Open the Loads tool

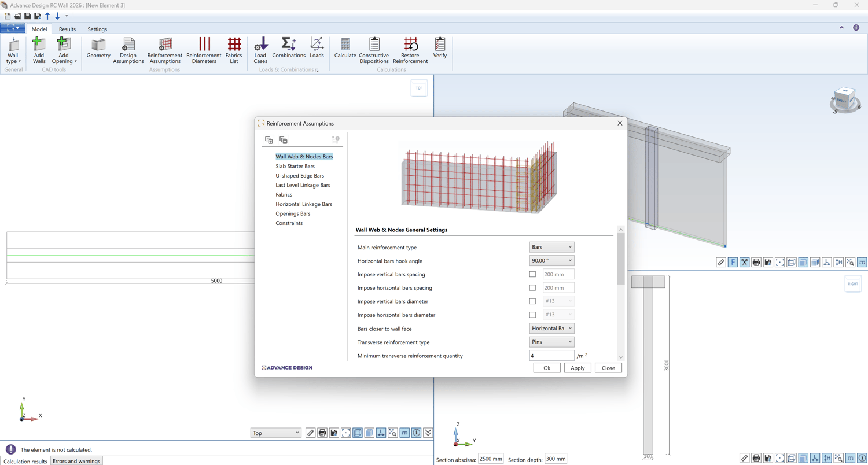click(317, 49)
